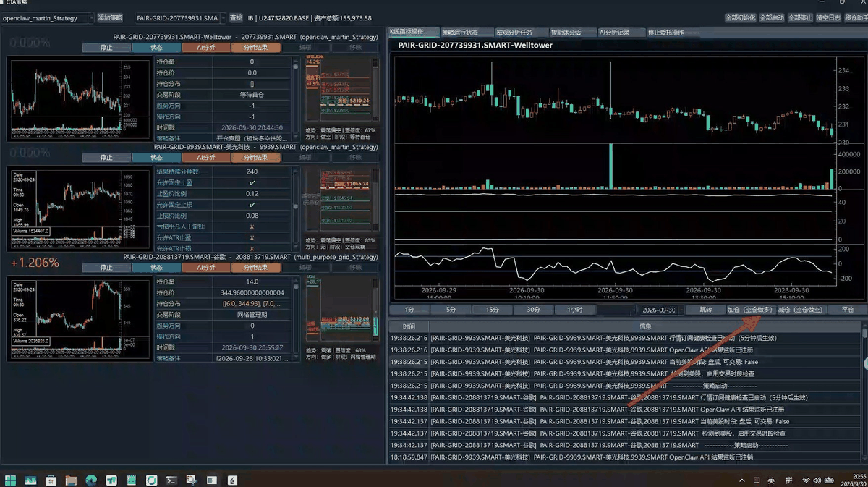Viewport: 868px width, 487px height.
Task: Toggle 允许固定止损 in the 美光科技 panel
Action: 252,205
